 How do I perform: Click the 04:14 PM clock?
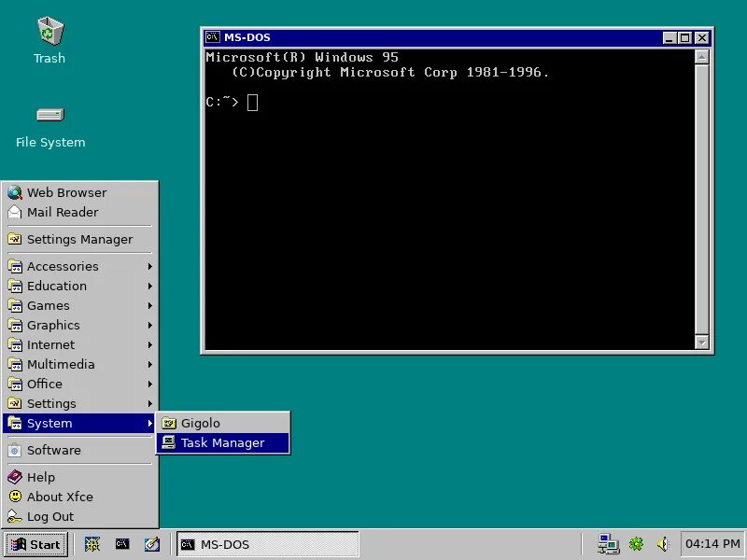[x=712, y=544]
